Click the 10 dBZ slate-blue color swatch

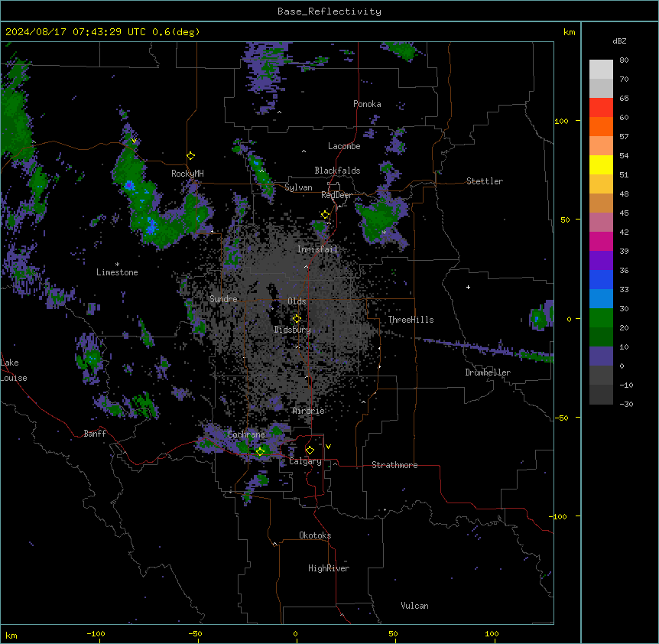click(x=601, y=356)
